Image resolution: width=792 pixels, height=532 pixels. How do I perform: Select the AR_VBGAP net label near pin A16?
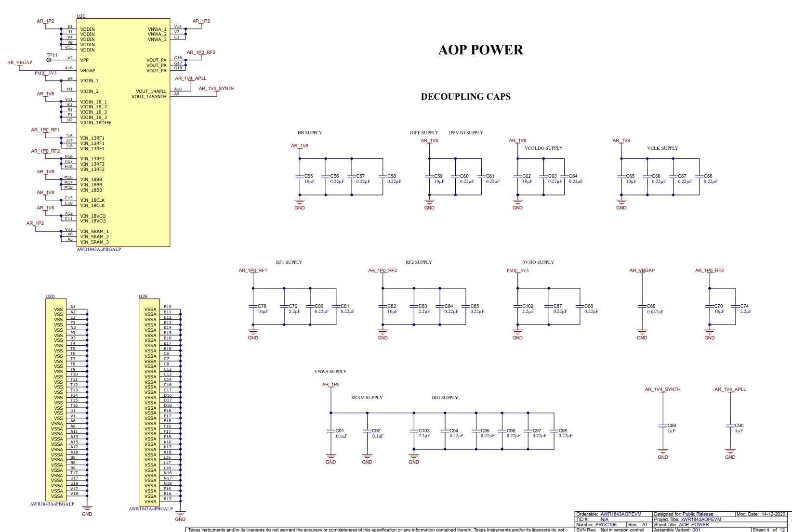[x=20, y=63]
